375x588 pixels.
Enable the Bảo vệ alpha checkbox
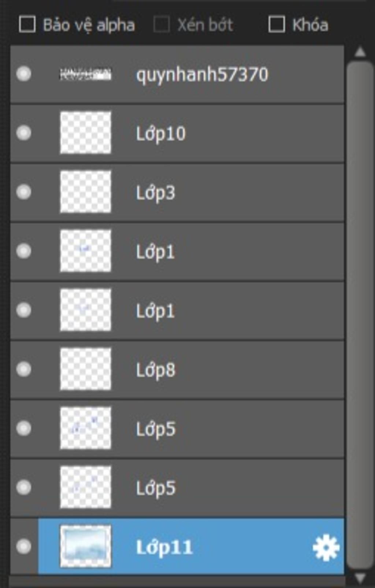27,25
